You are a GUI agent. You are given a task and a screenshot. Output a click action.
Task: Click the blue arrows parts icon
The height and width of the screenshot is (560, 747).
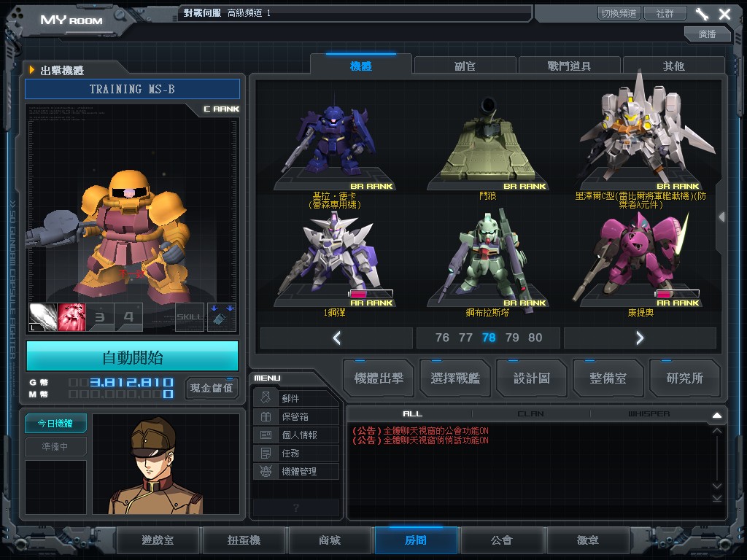coord(222,316)
